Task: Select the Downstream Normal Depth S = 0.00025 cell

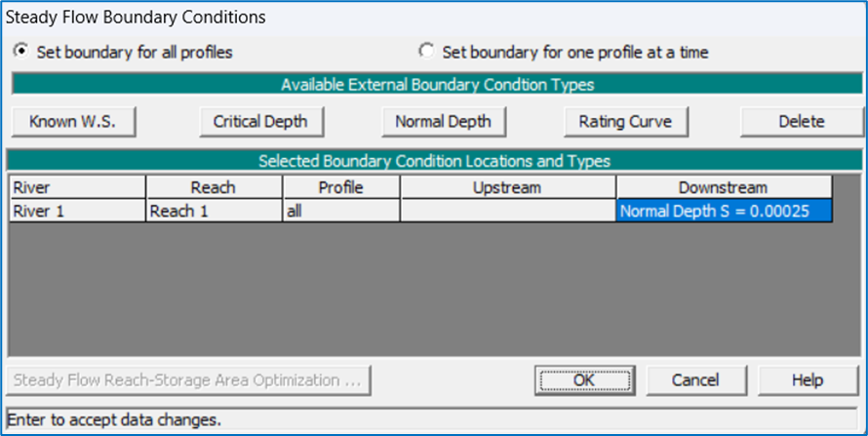Action: (724, 211)
